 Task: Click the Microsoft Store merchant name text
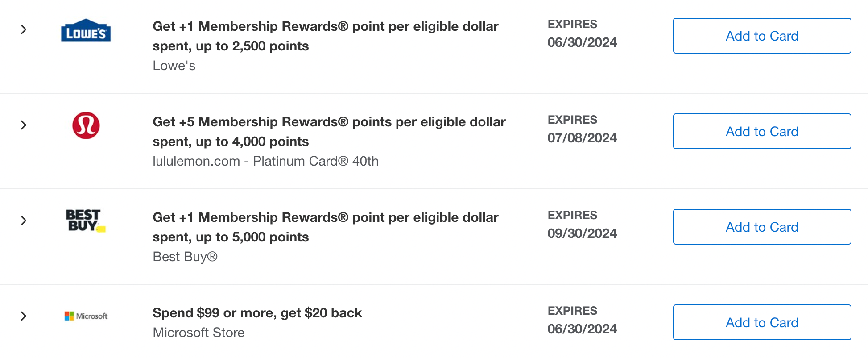198,333
